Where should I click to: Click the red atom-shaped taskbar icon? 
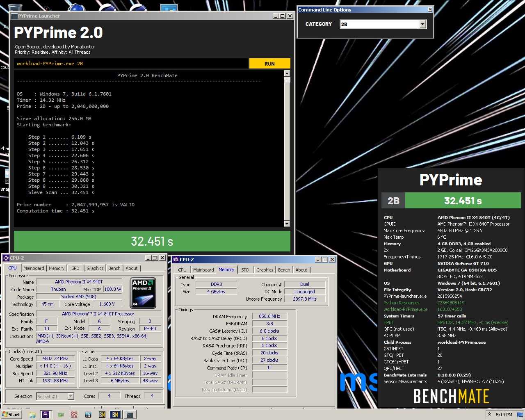(x=74, y=415)
